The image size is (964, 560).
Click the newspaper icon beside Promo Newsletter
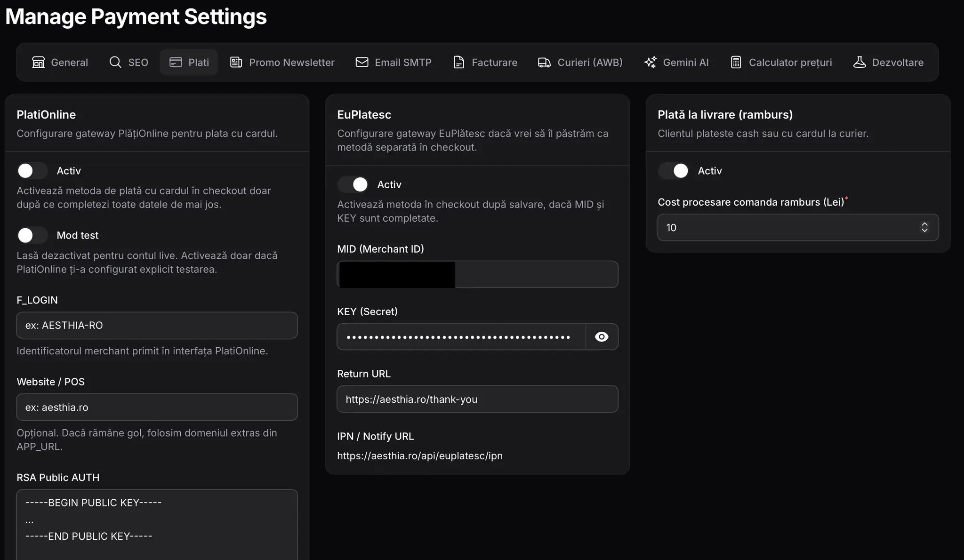[236, 62]
